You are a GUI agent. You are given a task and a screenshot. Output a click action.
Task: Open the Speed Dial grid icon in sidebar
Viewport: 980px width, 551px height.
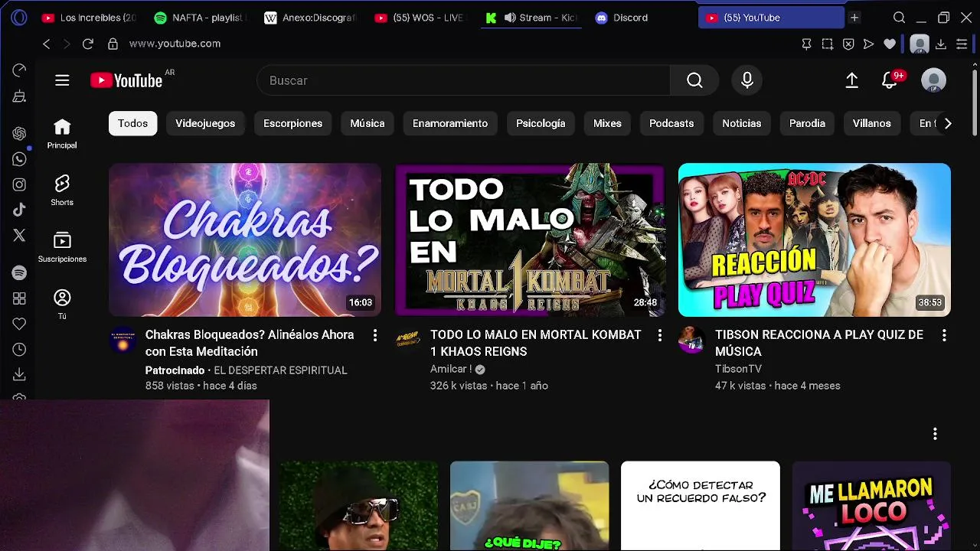click(x=19, y=298)
